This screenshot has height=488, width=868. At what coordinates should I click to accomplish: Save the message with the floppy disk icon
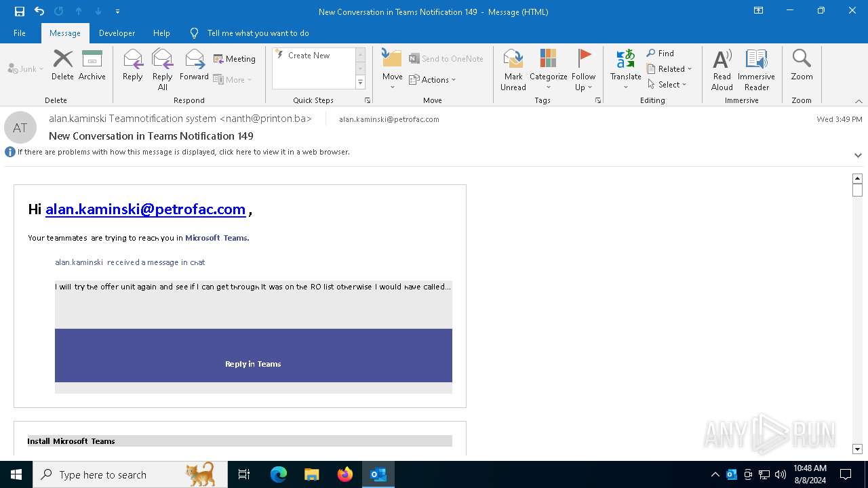pyautogui.click(x=20, y=11)
